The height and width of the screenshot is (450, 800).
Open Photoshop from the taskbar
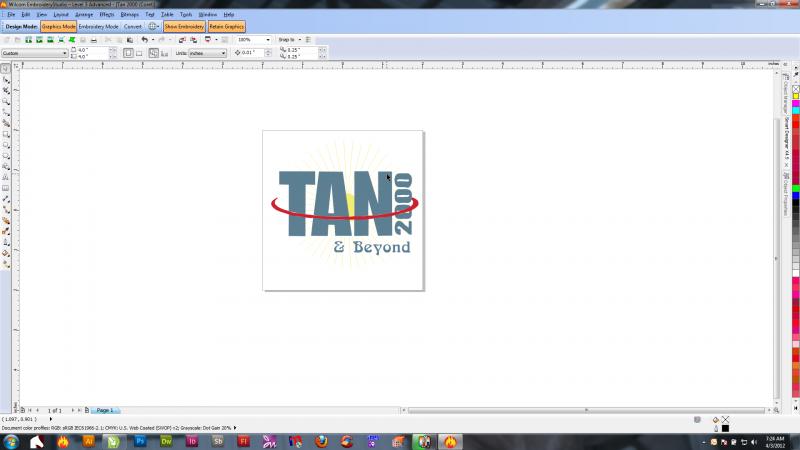140,441
